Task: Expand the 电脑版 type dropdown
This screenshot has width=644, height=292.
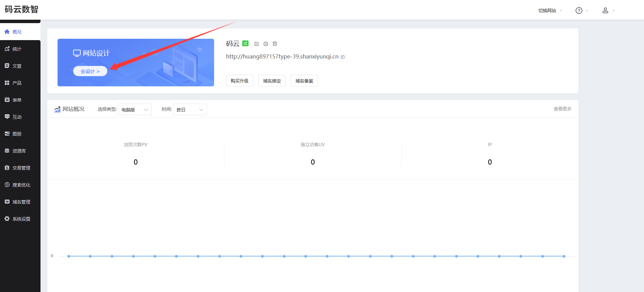Action: pos(135,109)
